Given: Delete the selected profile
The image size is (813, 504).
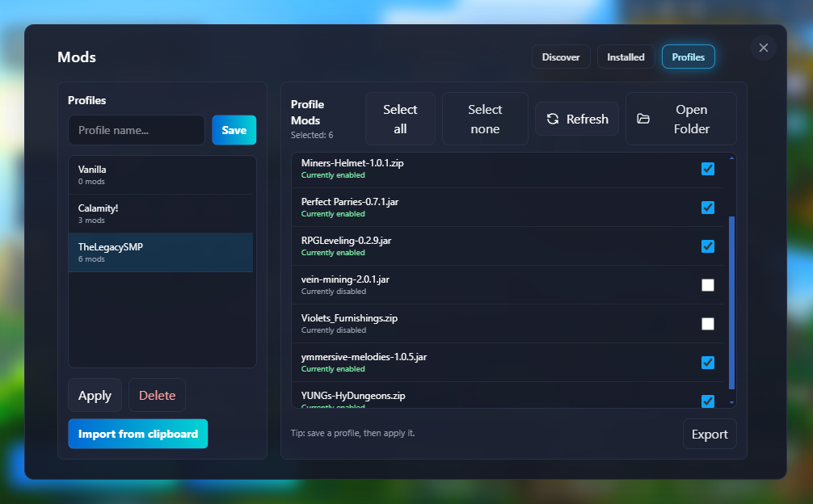Looking at the screenshot, I should tap(157, 395).
